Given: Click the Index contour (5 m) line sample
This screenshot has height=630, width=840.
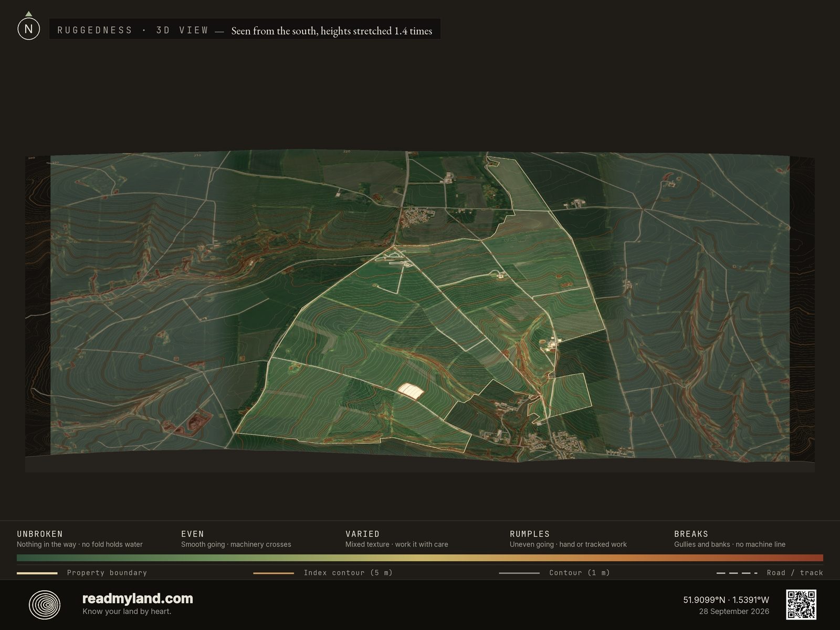Looking at the screenshot, I should tap(274, 573).
